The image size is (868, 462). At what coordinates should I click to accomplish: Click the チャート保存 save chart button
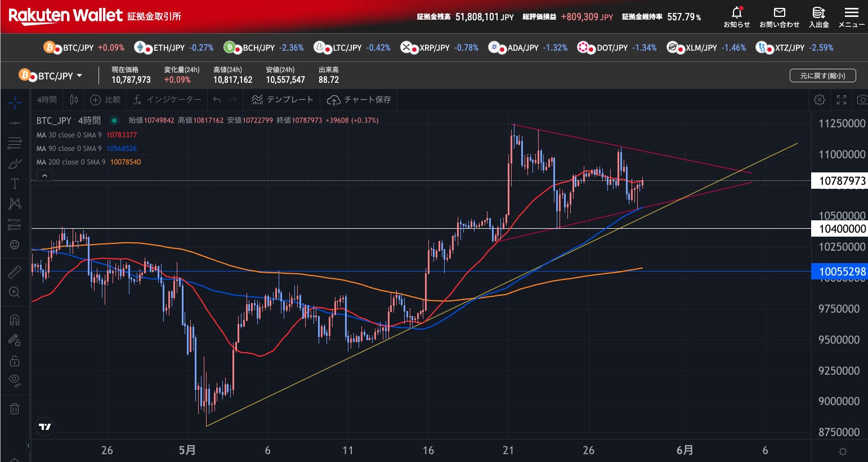point(359,100)
